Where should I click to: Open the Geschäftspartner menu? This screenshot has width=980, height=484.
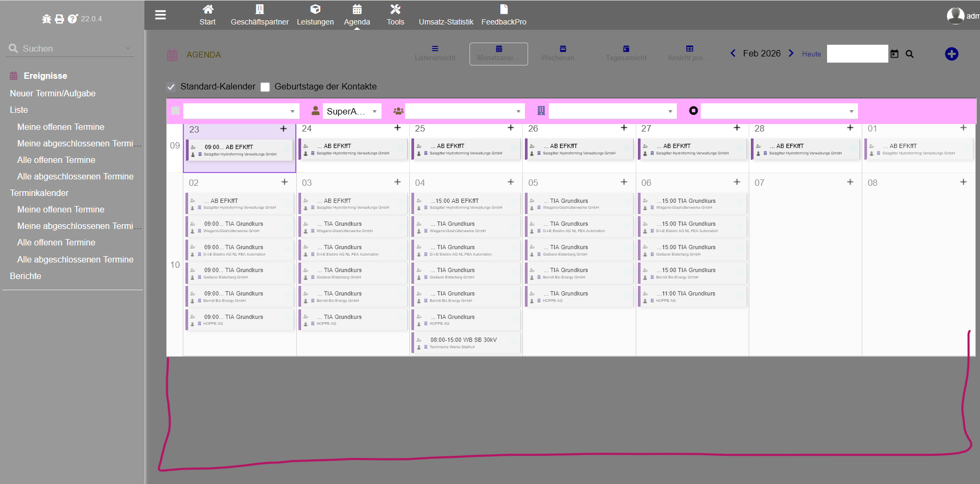point(260,15)
